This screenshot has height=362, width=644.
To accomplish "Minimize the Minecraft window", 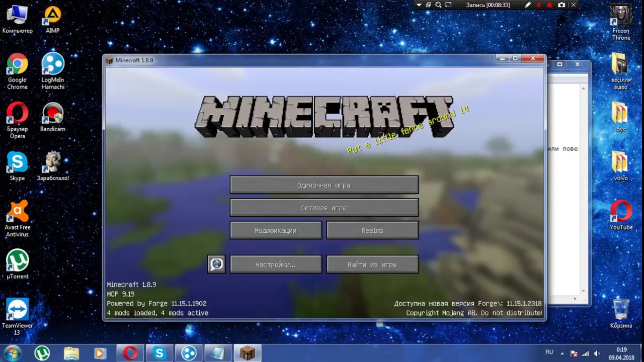I will pyautogui.click(x=502, y=59).
